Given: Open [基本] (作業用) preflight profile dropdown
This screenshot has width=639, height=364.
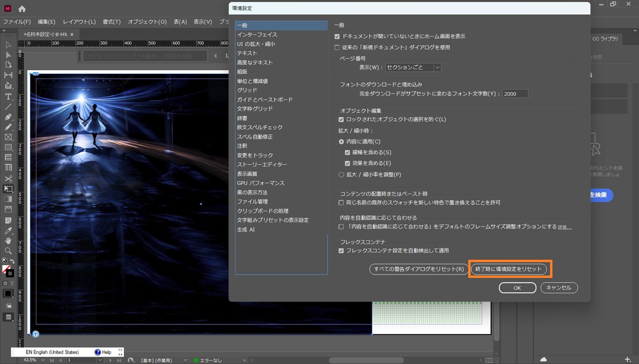Looking at the screenshot, I should (185, 360).
